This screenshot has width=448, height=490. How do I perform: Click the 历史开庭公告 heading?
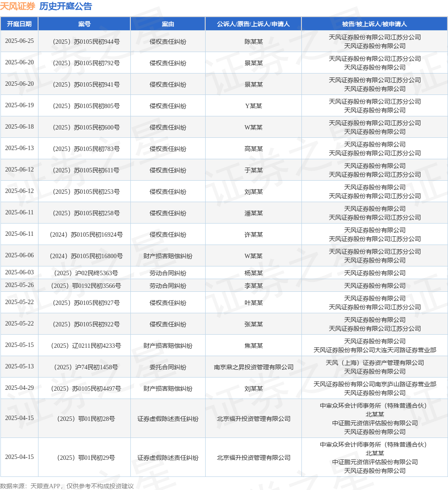(x=66, y=6)
